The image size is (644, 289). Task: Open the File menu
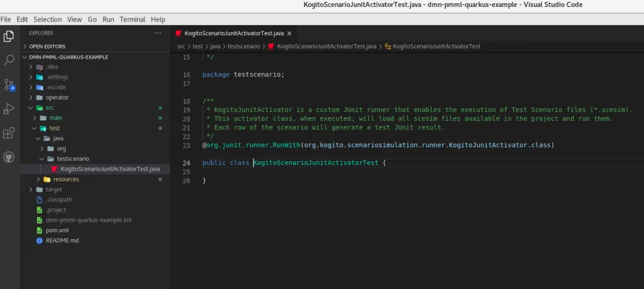coord(6,20)
